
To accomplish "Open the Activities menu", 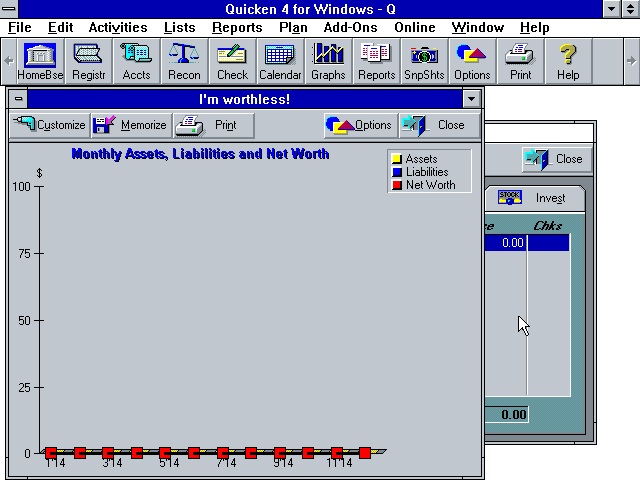I will point(118,27).
